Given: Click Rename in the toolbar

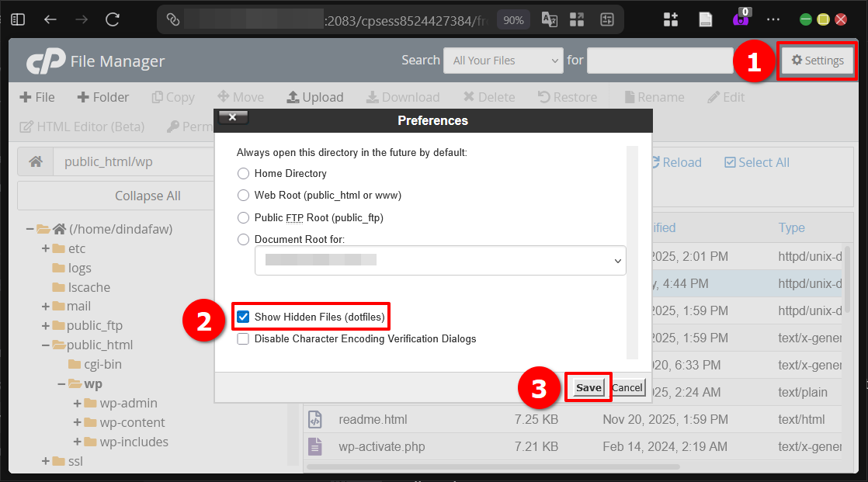Looking at the screenshot, I should tap(653, 97).
